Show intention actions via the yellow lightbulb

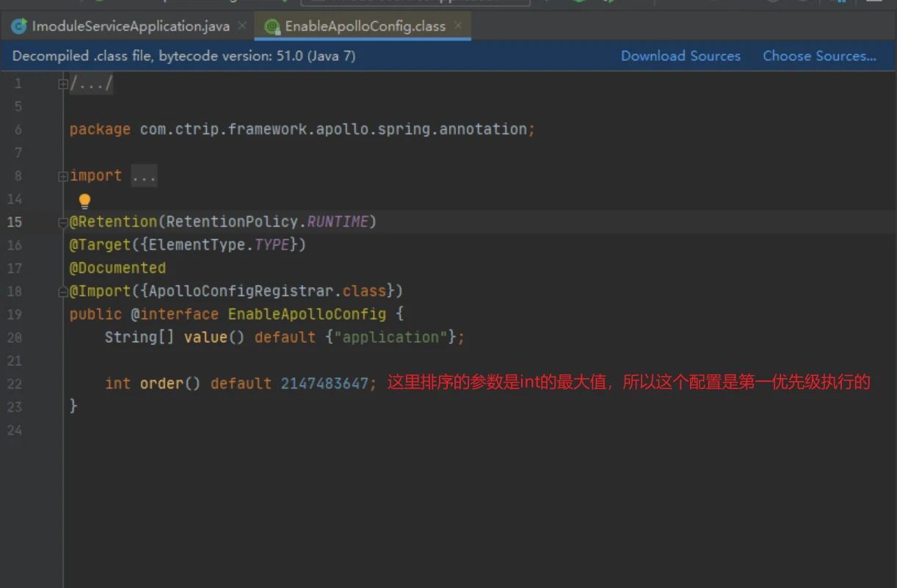[x=84, y=200]
